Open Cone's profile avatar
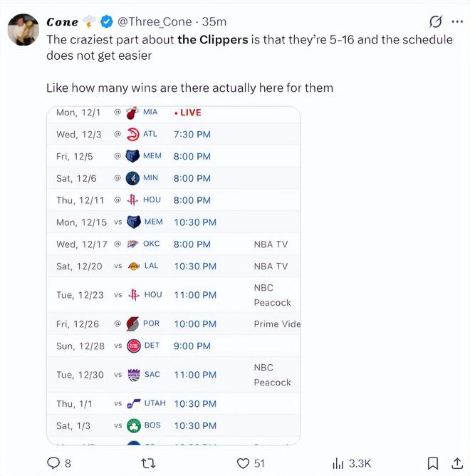 point(23,29)
